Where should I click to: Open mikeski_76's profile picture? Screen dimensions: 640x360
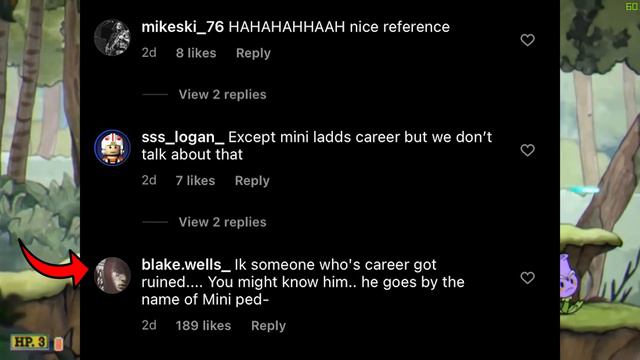112,37
